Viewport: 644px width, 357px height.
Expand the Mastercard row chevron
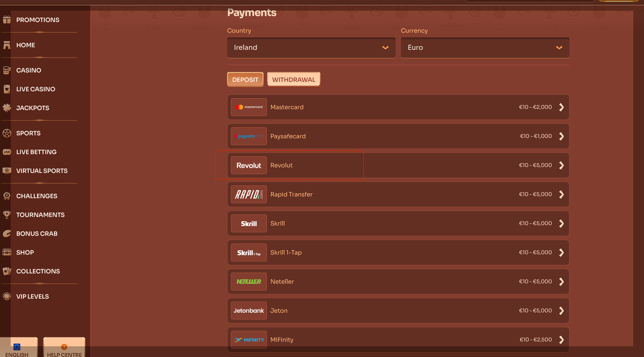561,107
